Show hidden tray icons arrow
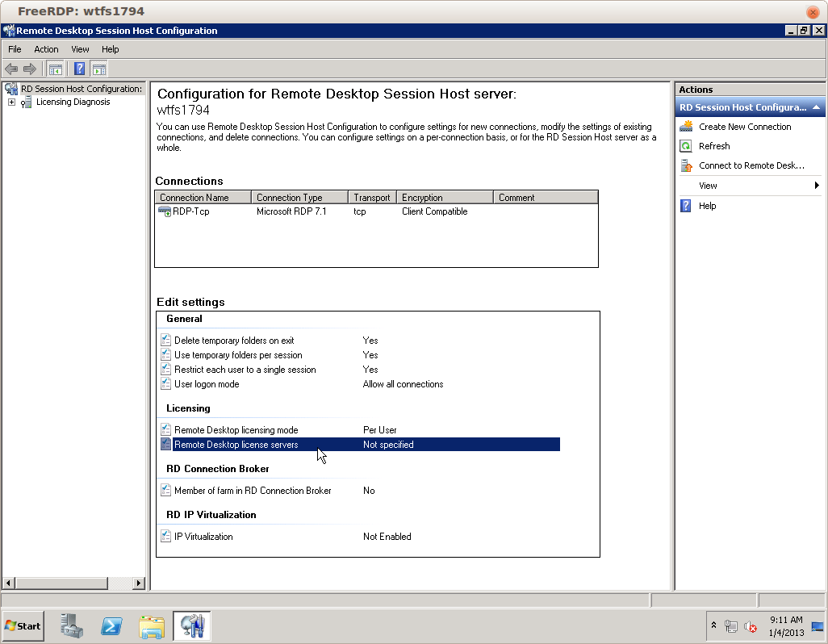 [713, 625]
